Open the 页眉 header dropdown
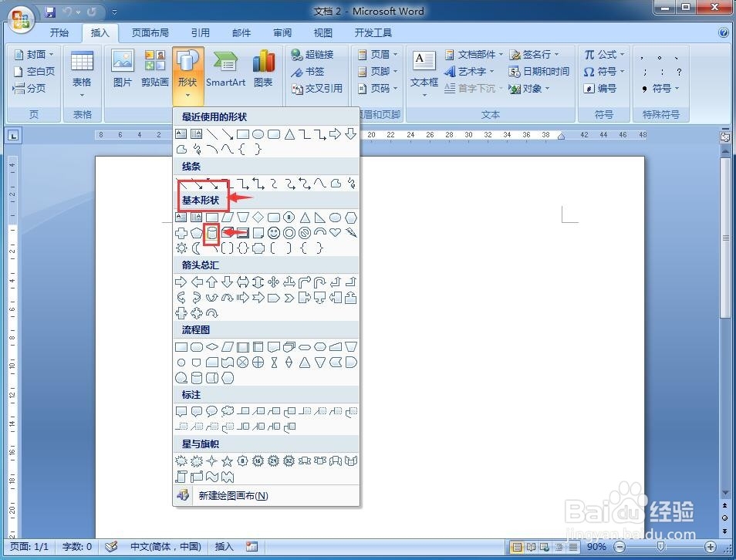736x560 pixels. coord(378,55)
